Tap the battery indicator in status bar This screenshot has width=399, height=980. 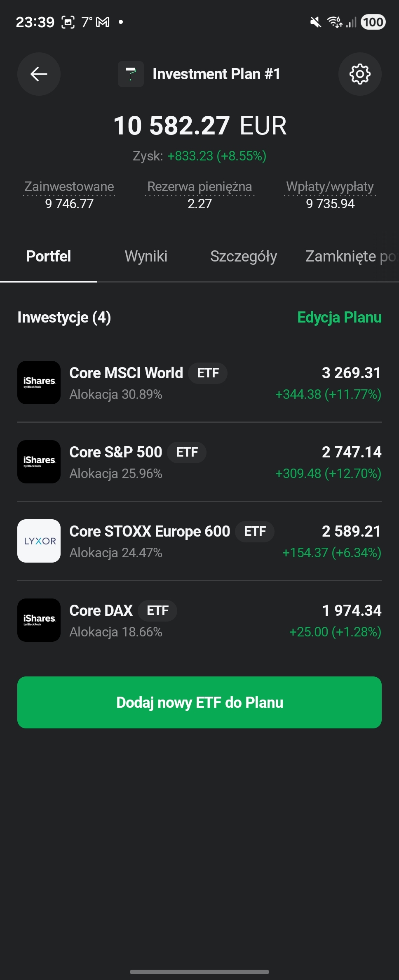point(373,22)
